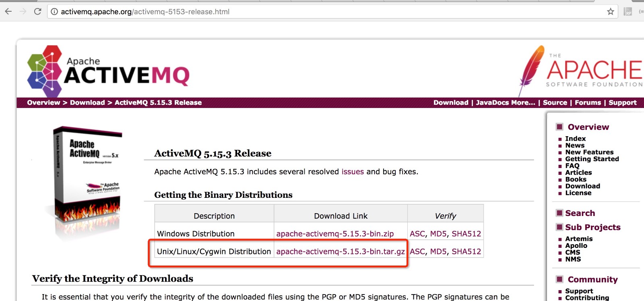
Task: Open New Features in the sidebar
Action: click(x=589, y=152)
